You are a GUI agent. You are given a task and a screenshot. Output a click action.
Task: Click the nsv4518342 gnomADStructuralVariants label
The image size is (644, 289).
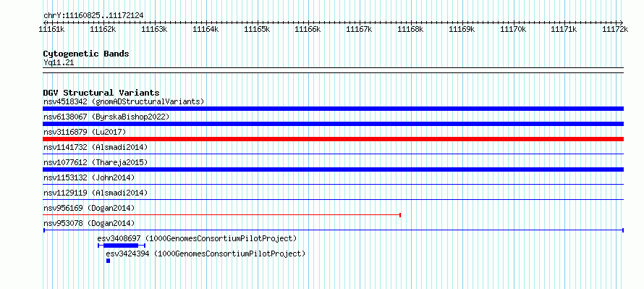coord(124,101)
